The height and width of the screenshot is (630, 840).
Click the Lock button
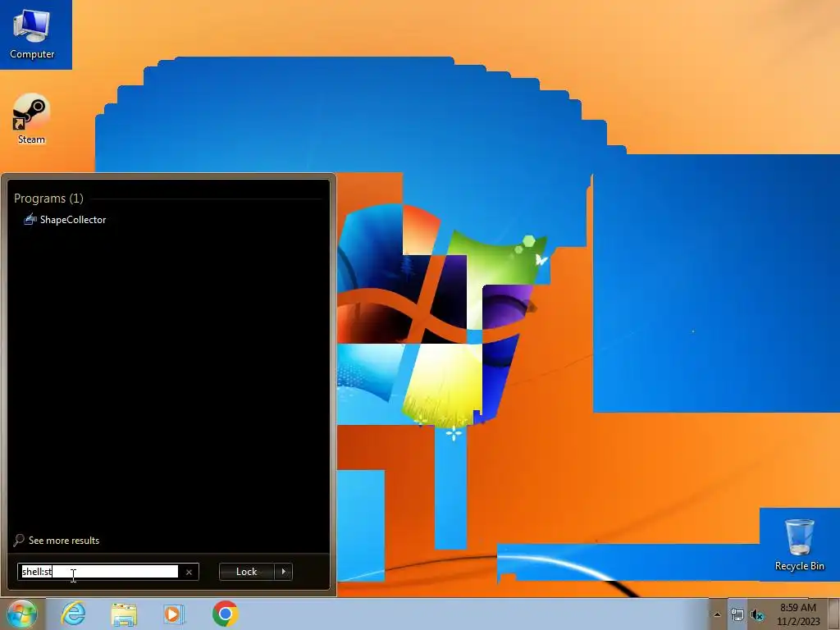tap(246, 572)
